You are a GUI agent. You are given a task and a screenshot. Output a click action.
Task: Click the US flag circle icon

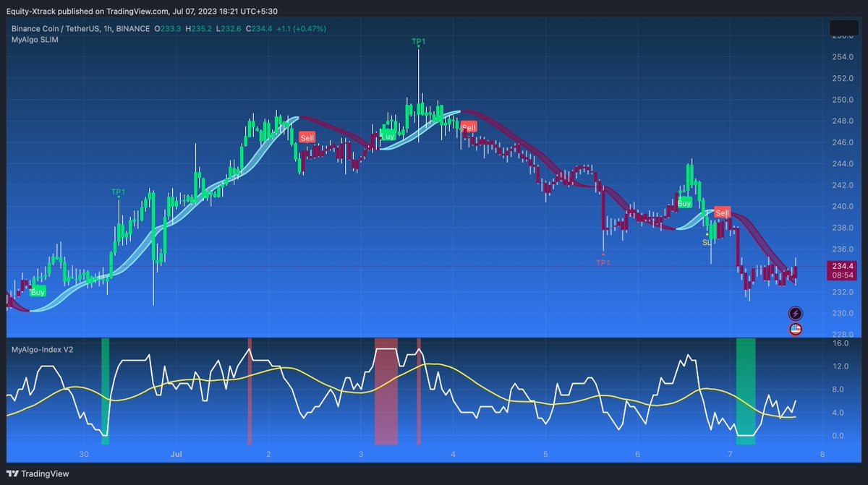click(x=796, y=330)
